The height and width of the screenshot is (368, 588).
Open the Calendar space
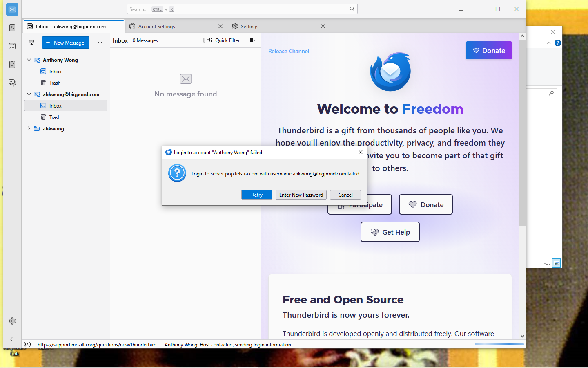(x=12, y=46)
